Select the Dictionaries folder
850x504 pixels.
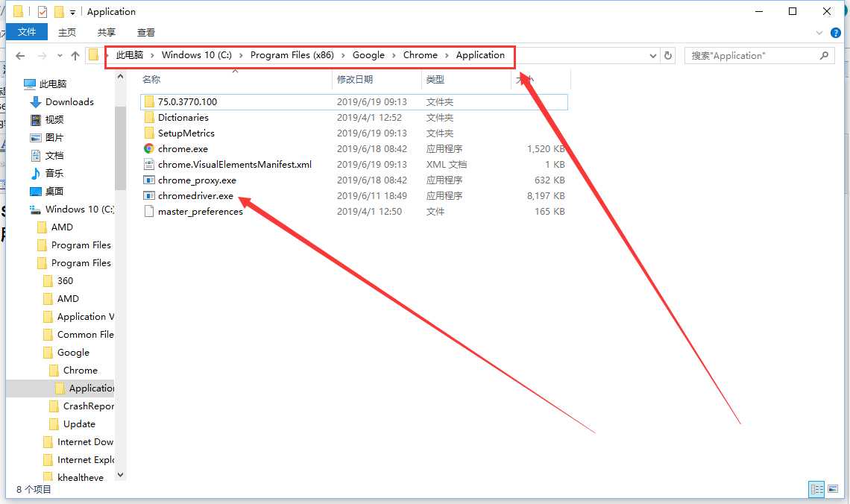tap(183, 118)
